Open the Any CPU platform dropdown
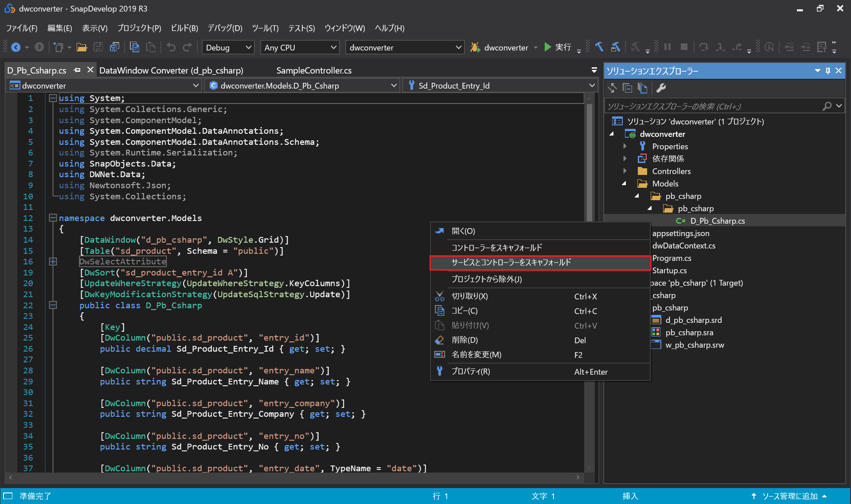The image size is (851, 504). 300,47
